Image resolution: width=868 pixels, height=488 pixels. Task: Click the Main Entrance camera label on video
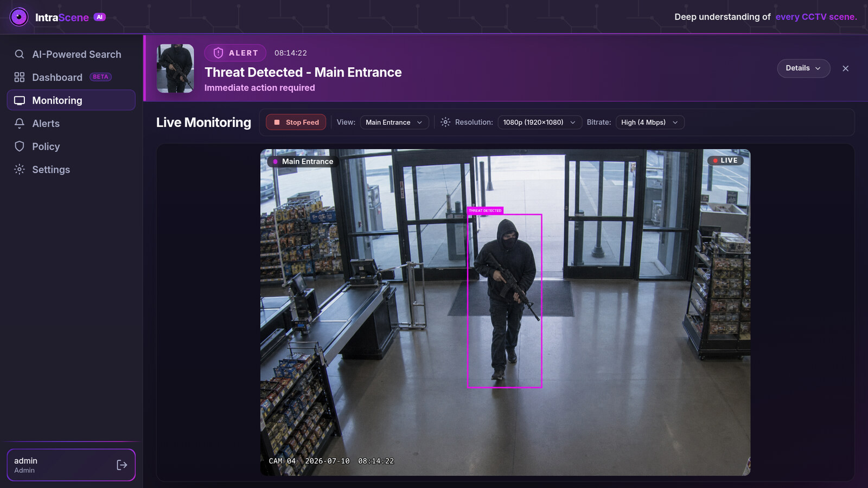click(303, 162)
